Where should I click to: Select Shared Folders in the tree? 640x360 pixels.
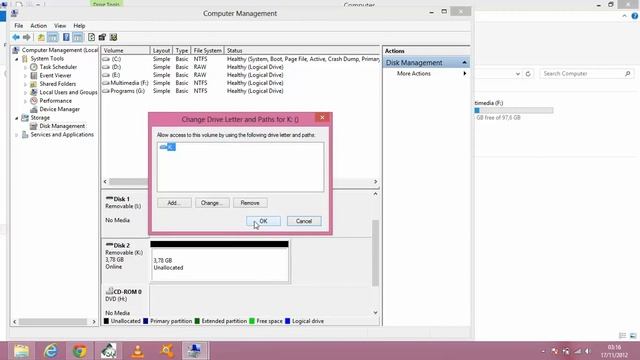(x=58, y=84)
